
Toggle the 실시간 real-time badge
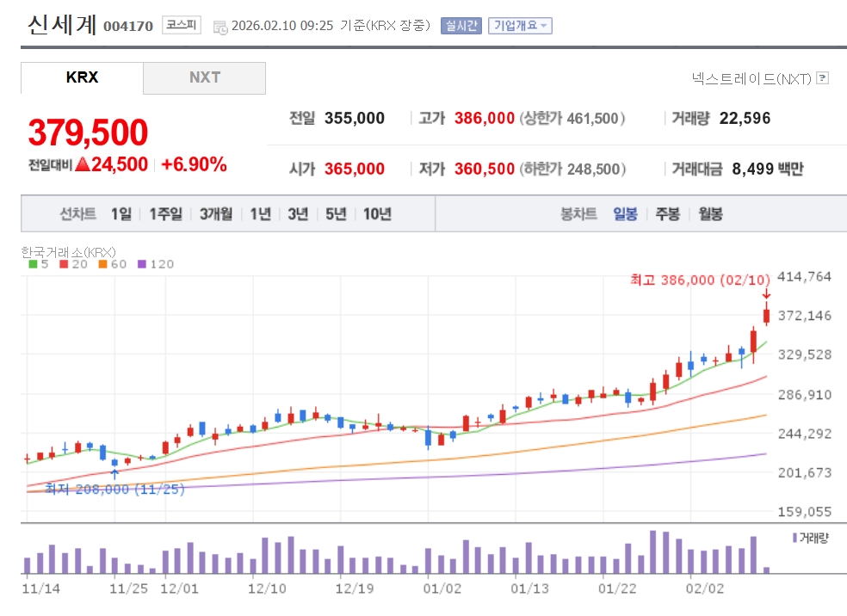(x=461, y=26)
